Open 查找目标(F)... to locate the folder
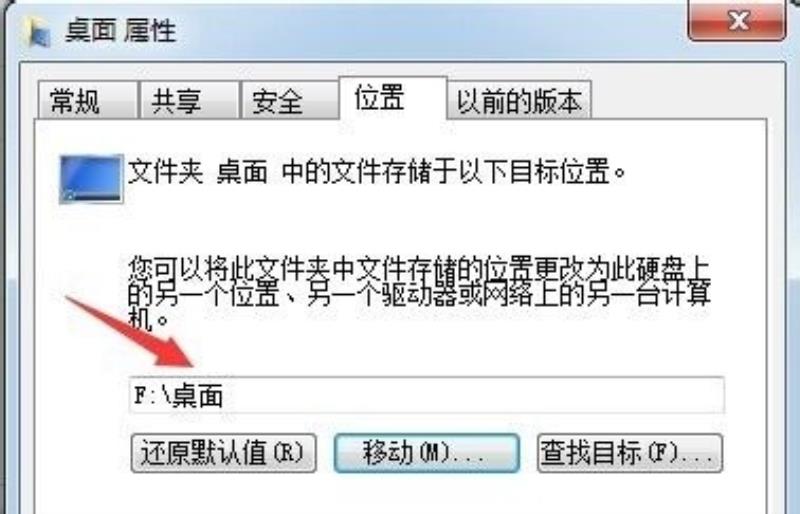Screen dimensions: 800x514 tap(630, 453)
